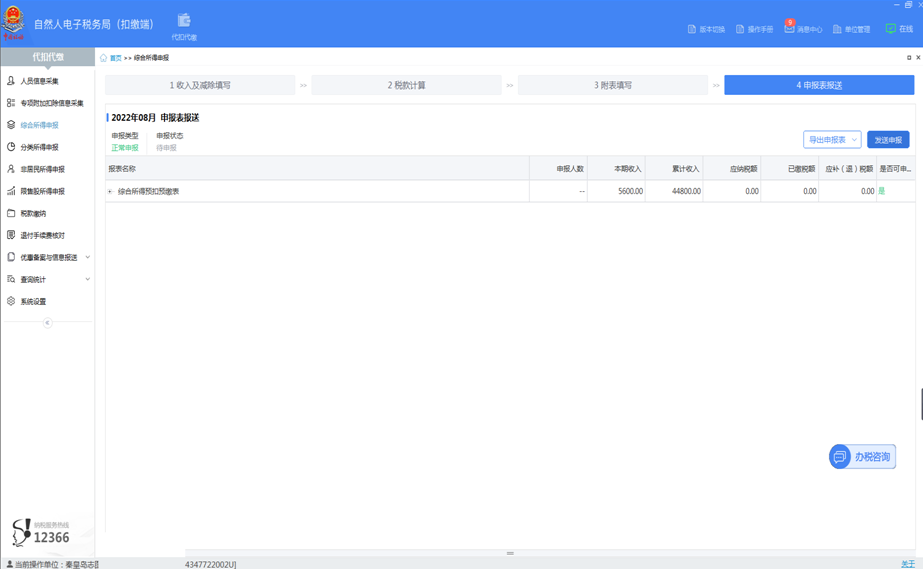The width and height of the screenshot is (923, 569).
Task: Open the 代扣代缴 module icon in header
Action: pos(184,26)
